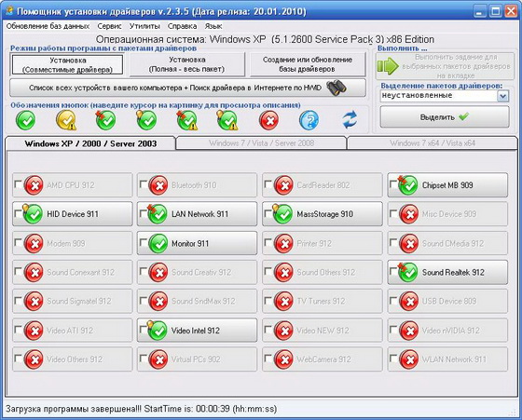The height and width of the screenshot is (420, 522).
Task: Click the green check icon for Monitor 911
Action: (158, 243)
